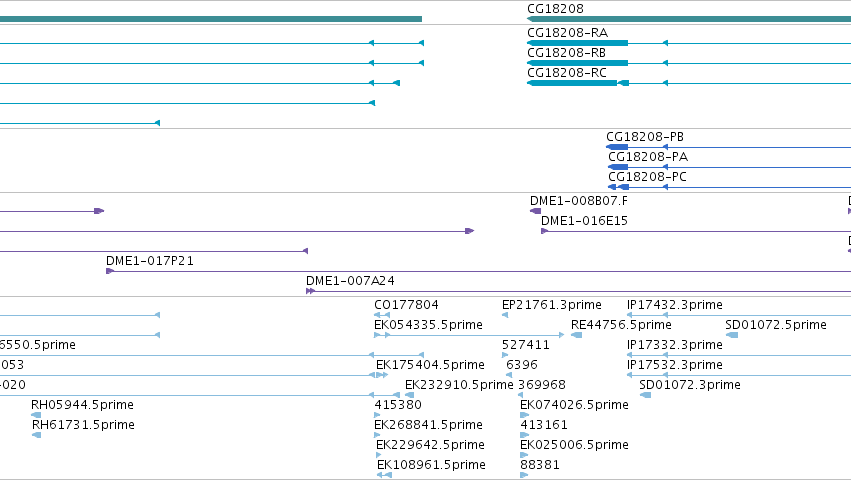851x480 pixels.
Task: Click the SD01072.3prime feature block
Action: [645, 395]
